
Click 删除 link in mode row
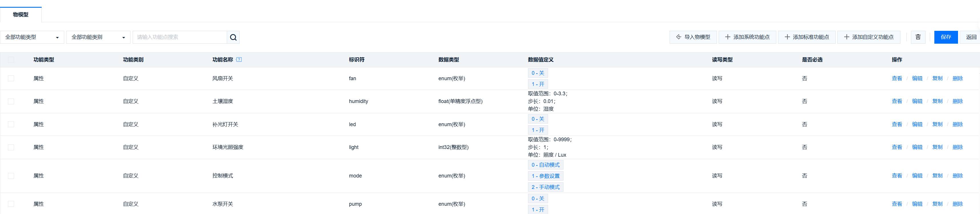(957, 176)
